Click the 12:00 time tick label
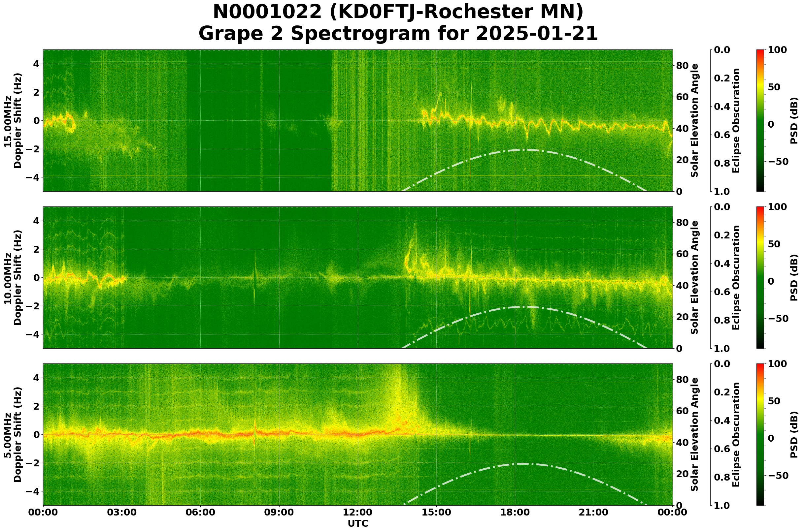This screenshot has width=803, height=532. tap(357, 512)
